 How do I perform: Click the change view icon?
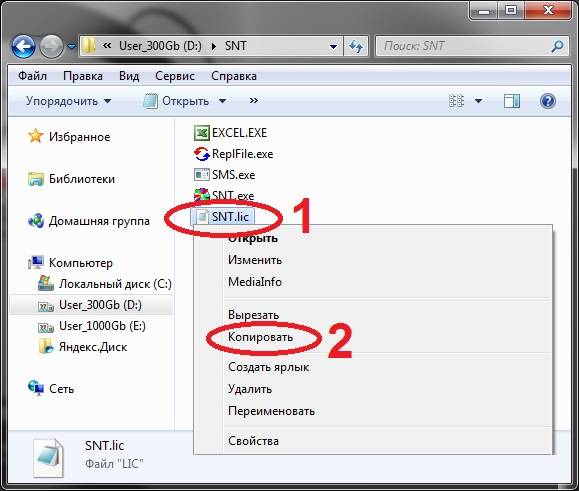456,101
